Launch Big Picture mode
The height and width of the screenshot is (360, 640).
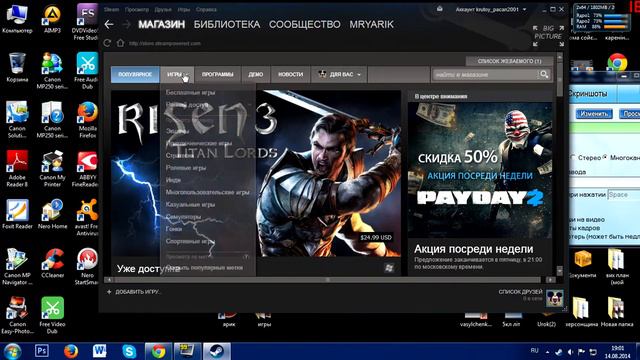point(548,36)
